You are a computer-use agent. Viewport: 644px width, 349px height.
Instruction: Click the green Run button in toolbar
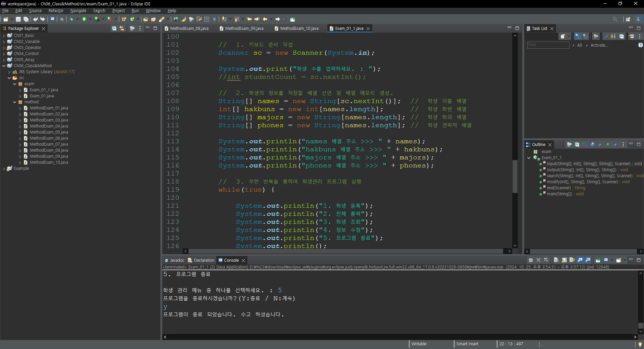(x=84, y=19)
